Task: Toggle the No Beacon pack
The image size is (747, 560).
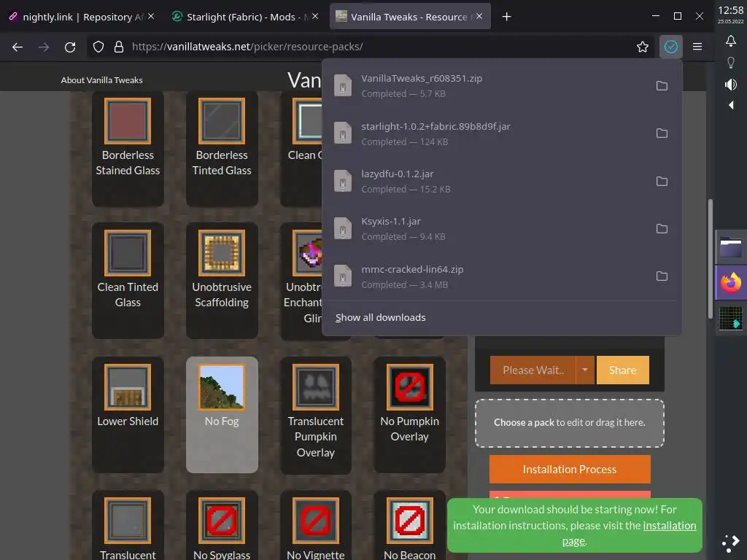Action: click(410, 526)
